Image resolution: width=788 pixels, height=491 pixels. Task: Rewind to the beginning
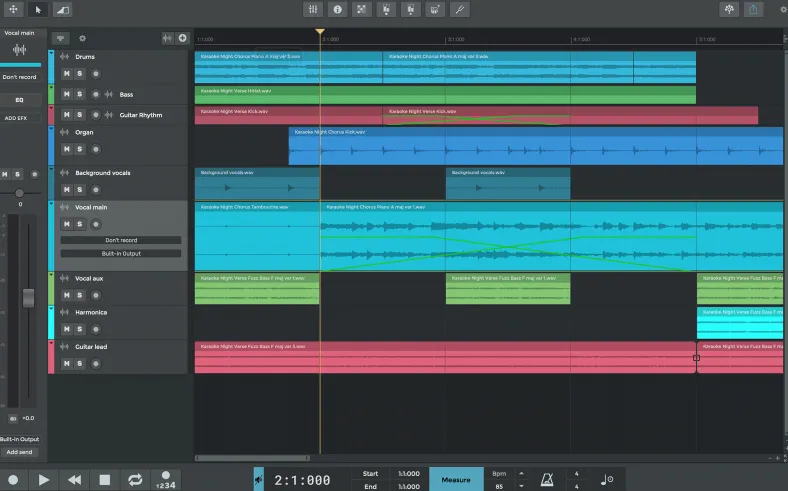[x=74, y=480]
